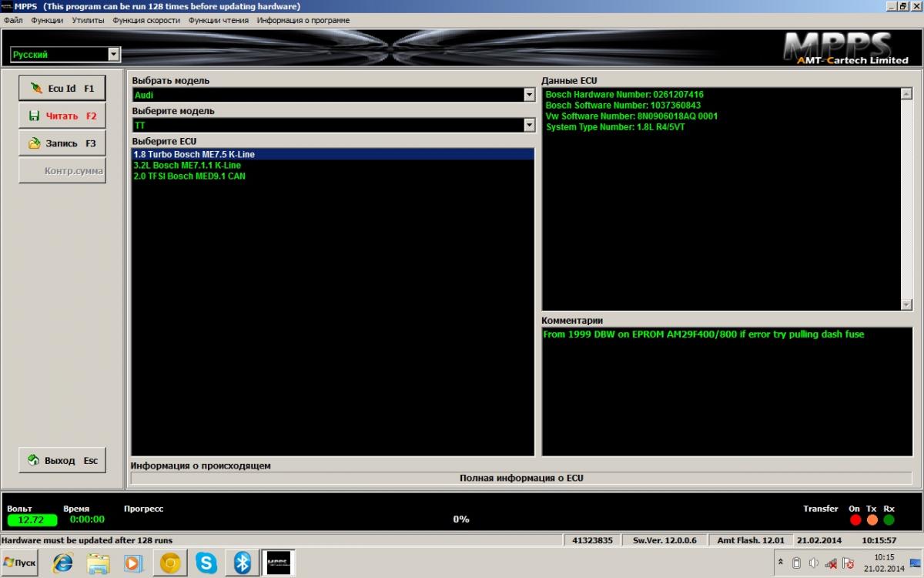Image resolution: width=924 pixels, height=578 pixels.
Task: Click the Ecu Id F1 button
Action: click(62, 88)
